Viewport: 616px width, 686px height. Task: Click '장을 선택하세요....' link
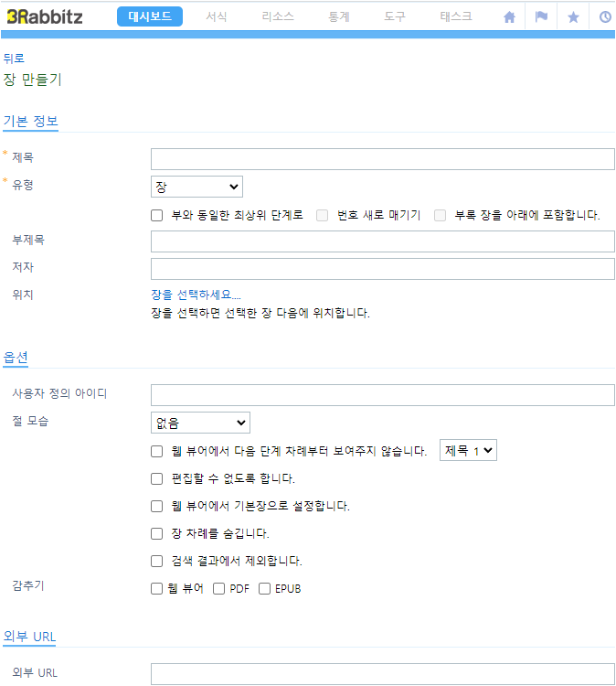196,295
